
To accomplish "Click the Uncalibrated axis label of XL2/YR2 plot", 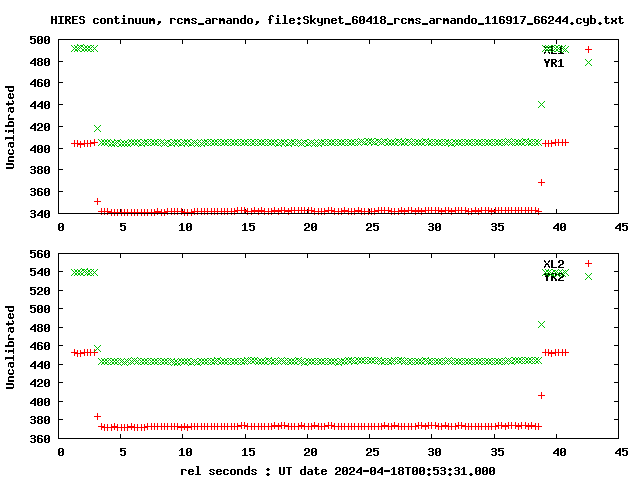I will point(10,347).
